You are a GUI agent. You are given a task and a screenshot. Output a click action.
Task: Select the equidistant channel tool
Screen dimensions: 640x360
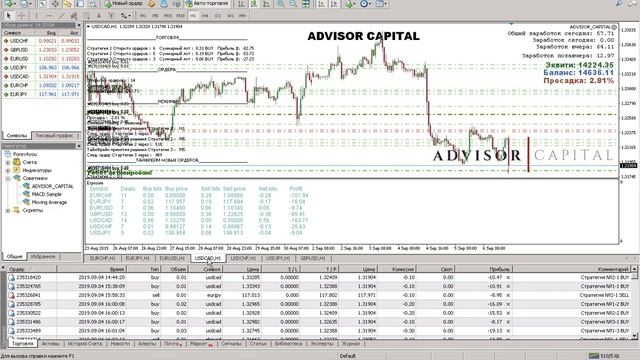(74, 16)
